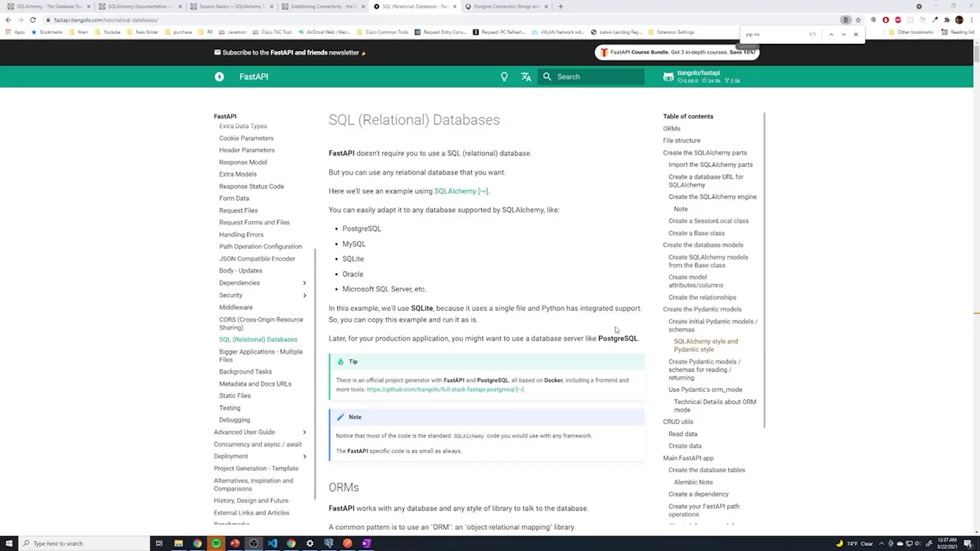Open Spotify from the Windows taskbar
This screenshot has height=551, width=980.
tap(216, 543)
